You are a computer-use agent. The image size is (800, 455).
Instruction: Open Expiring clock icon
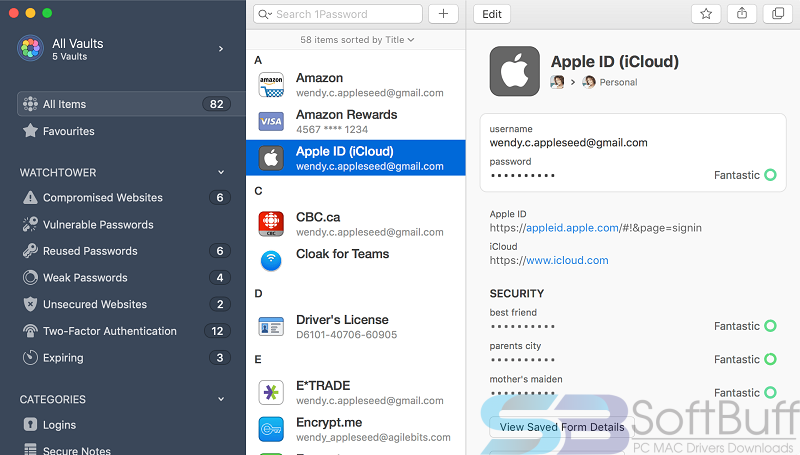(x=31, y=358)
